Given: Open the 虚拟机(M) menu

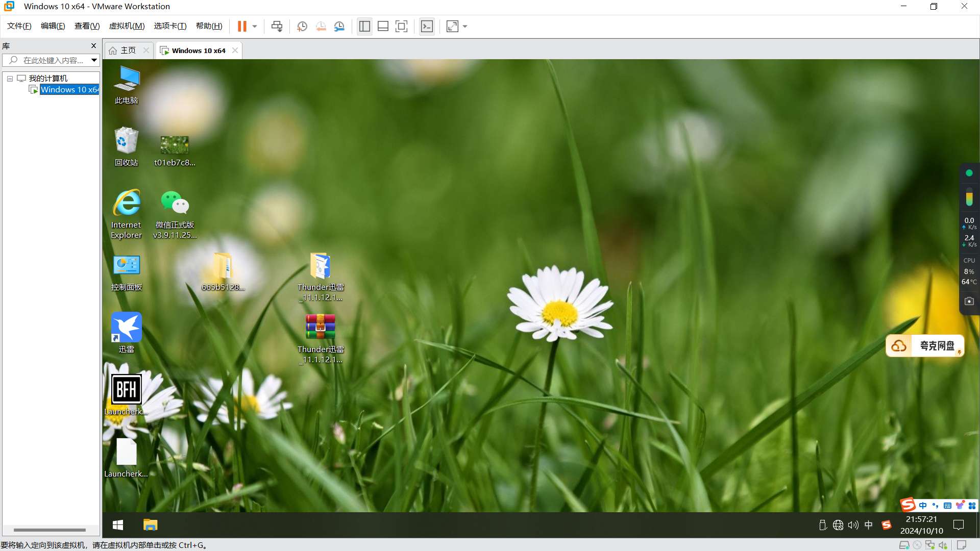Looking at the screenshot, I should pos(127,26).
